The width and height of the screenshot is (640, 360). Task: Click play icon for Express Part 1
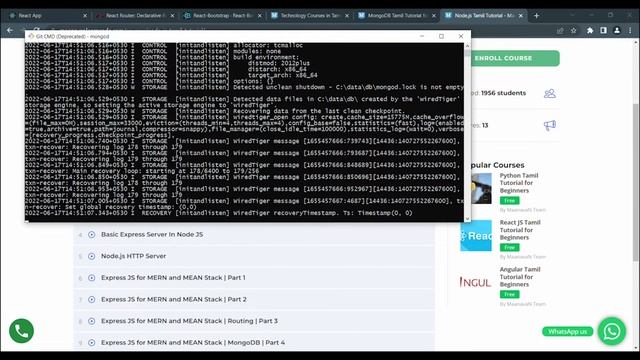point(91,278)
